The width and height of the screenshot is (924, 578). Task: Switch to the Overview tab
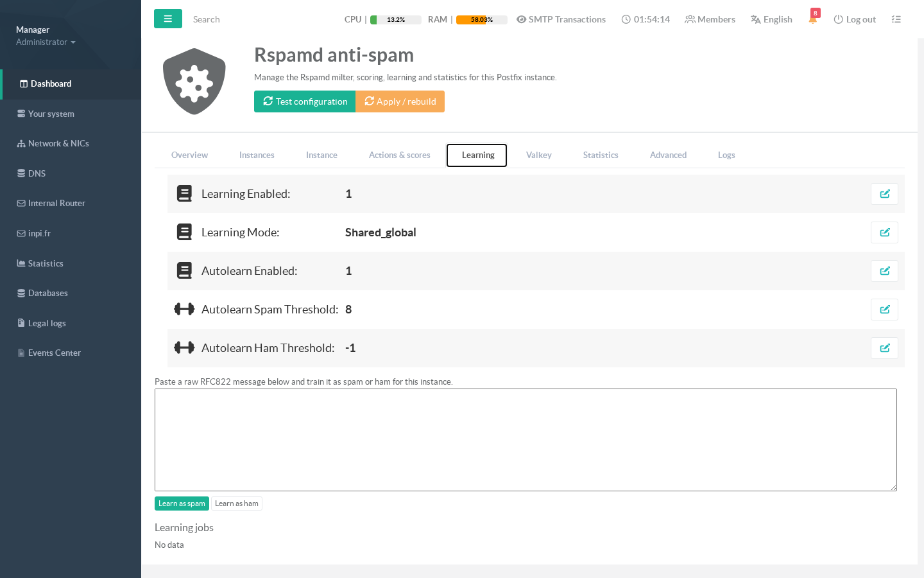coord(189,155)
